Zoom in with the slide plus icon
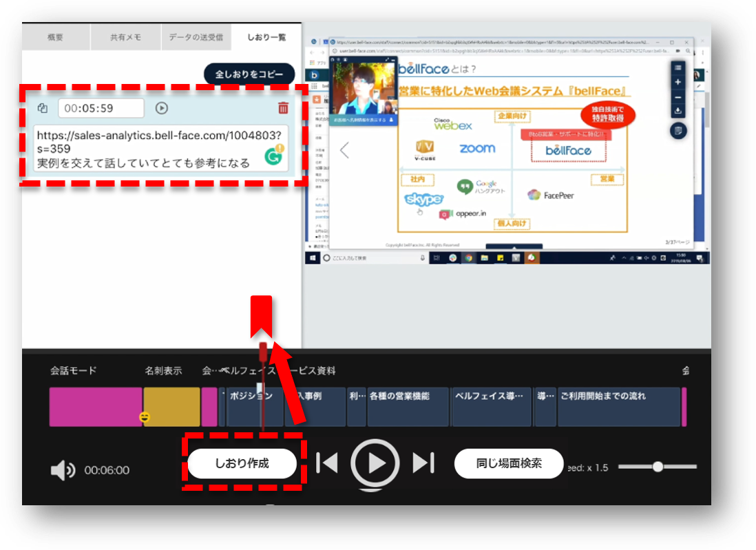 [x=678, y=82]
